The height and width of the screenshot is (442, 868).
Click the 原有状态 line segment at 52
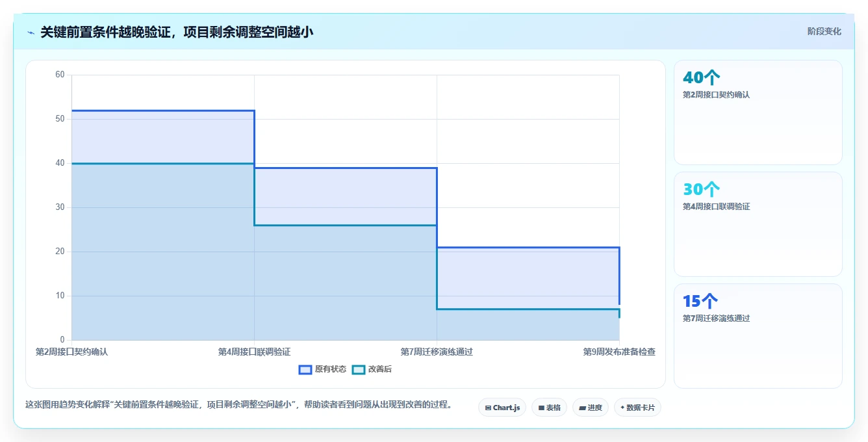tap(162, 110)
